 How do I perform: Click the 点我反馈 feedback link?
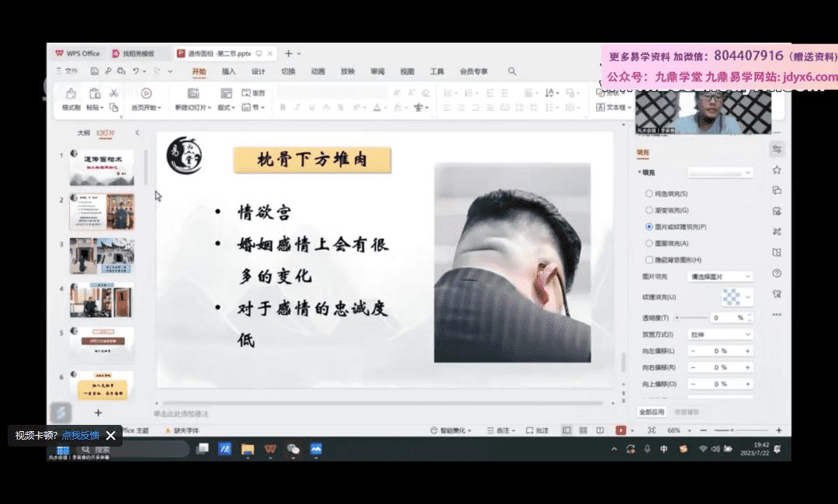(81, 436)
